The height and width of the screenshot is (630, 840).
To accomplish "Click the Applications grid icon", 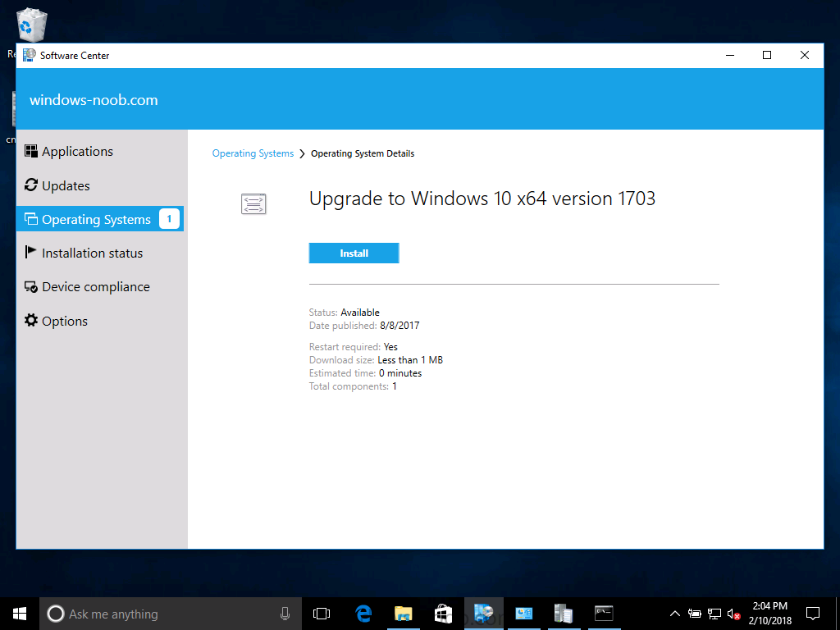I will (31, 151).
